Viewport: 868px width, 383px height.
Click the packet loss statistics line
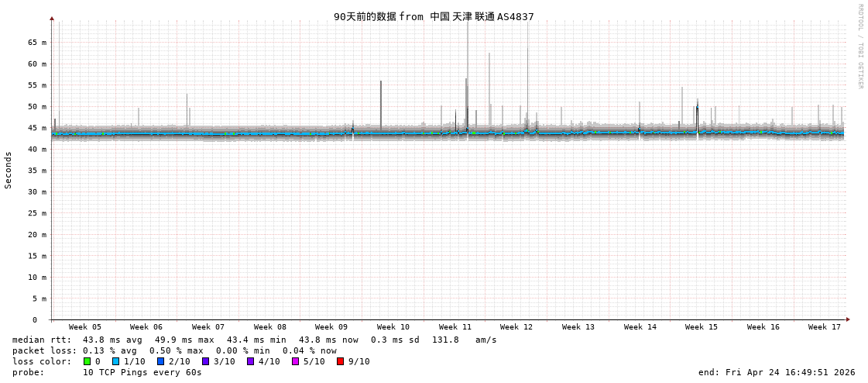coord(174,350)
